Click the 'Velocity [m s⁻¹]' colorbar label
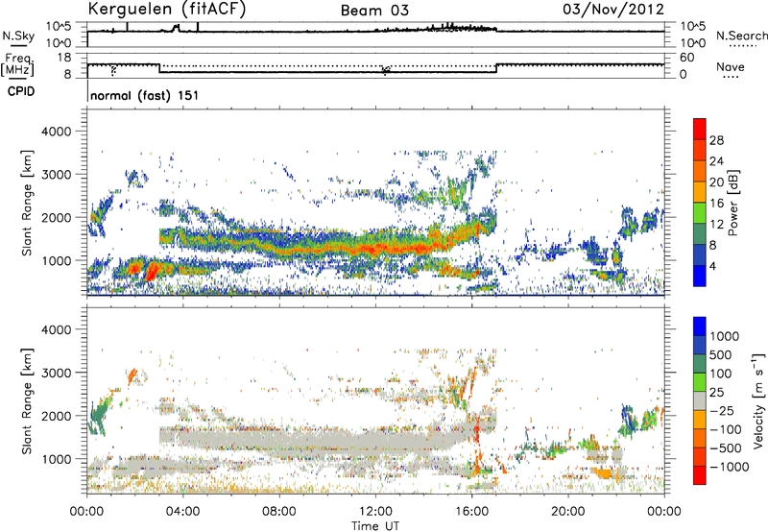 coord(758,399)
